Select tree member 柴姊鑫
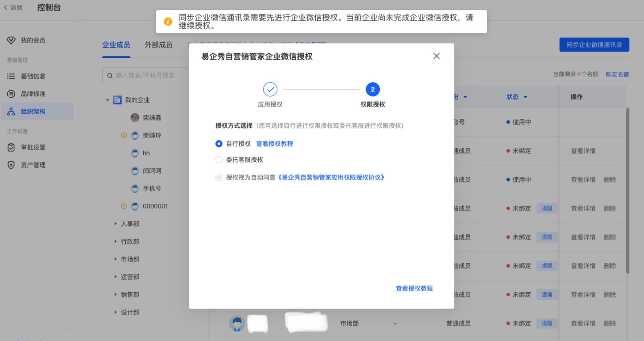Image resolution: width=644 pixels, height=341 pixels. 152,117
